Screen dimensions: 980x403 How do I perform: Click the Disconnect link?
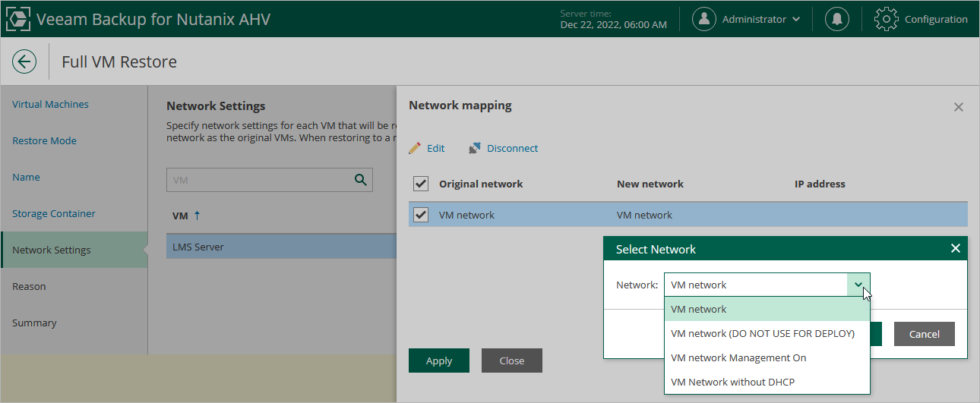[x=513, y=148]
